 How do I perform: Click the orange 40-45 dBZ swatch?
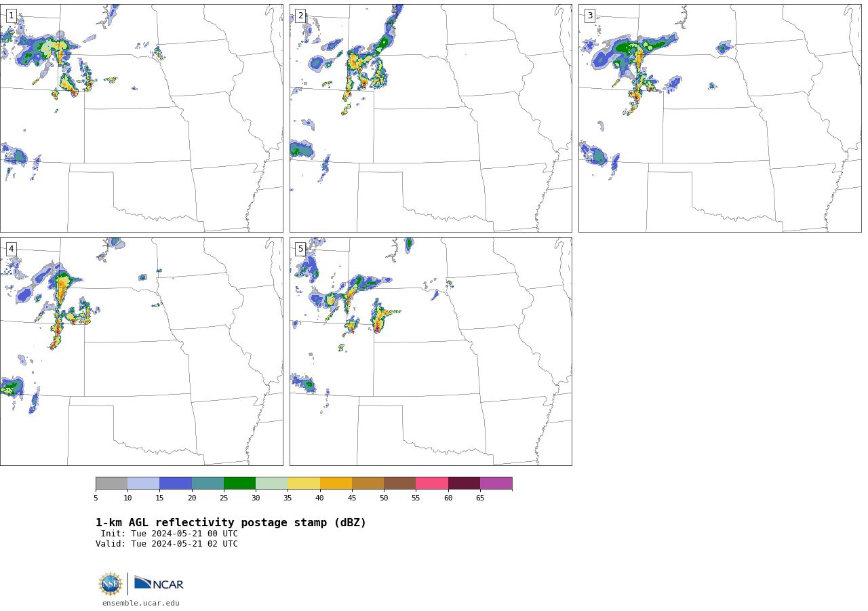pyautogui.click(x=336, y=484)
